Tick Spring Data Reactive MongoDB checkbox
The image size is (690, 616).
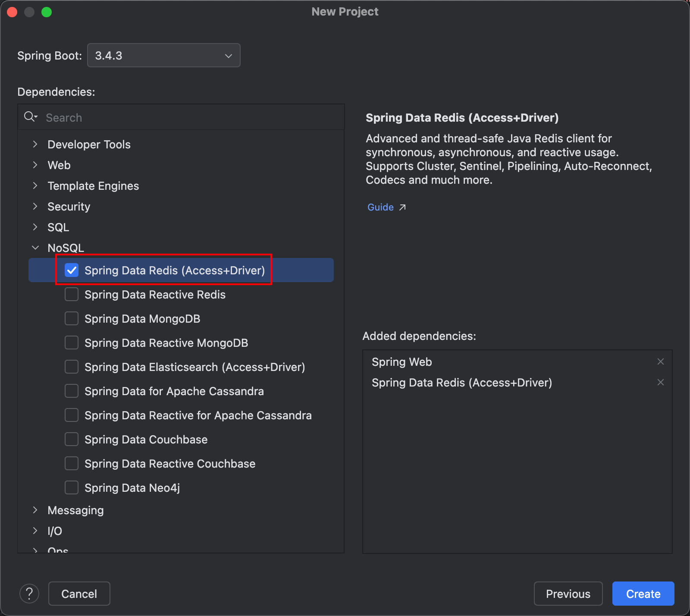(72, 343)
